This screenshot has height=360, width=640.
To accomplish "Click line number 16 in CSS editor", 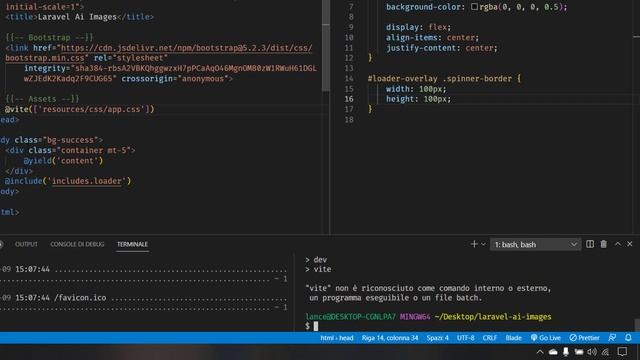I will click(349, 99).
